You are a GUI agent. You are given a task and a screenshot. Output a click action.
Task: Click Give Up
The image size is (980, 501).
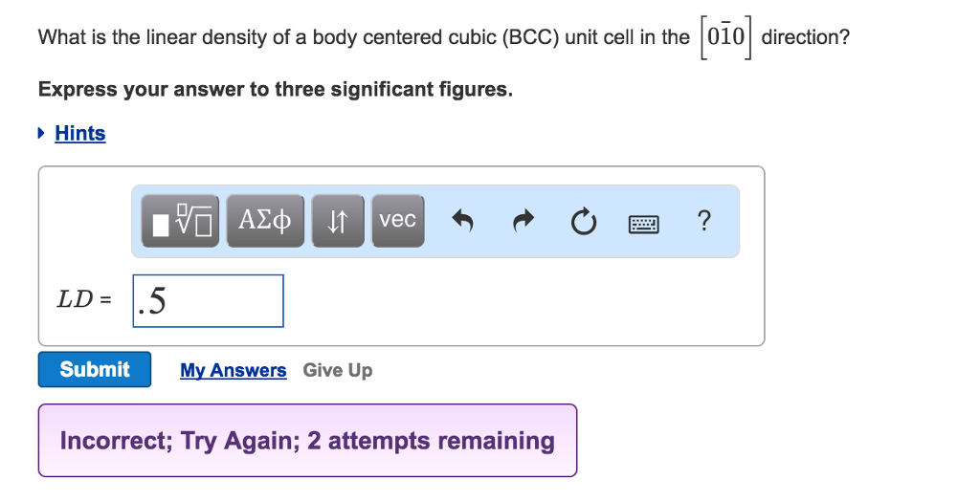point(338,370)
